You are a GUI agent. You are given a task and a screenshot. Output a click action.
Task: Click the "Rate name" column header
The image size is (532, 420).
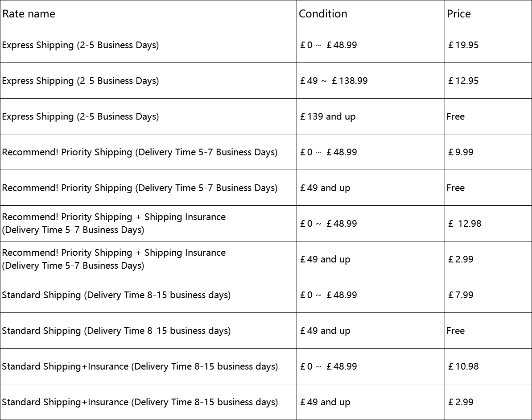[x=29, y=14]
